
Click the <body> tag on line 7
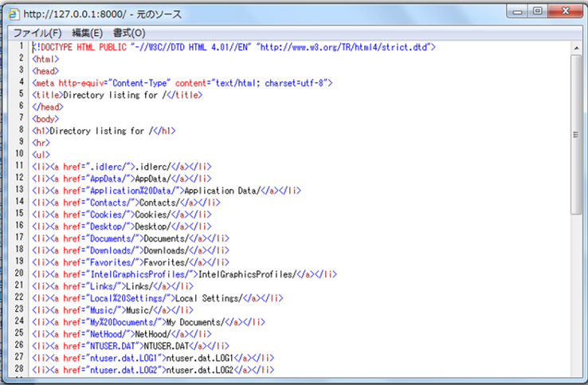(x=45, y=120)
